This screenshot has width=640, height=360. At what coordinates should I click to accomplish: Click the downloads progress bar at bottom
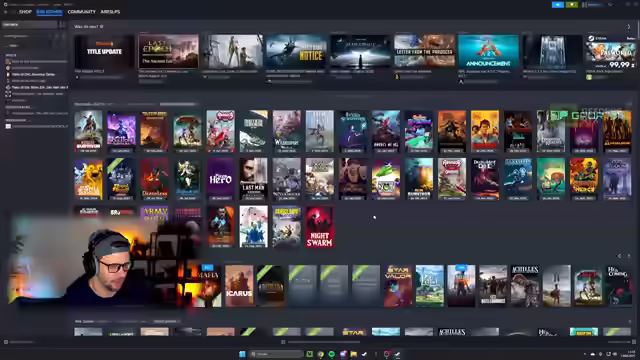click(323, 342)
